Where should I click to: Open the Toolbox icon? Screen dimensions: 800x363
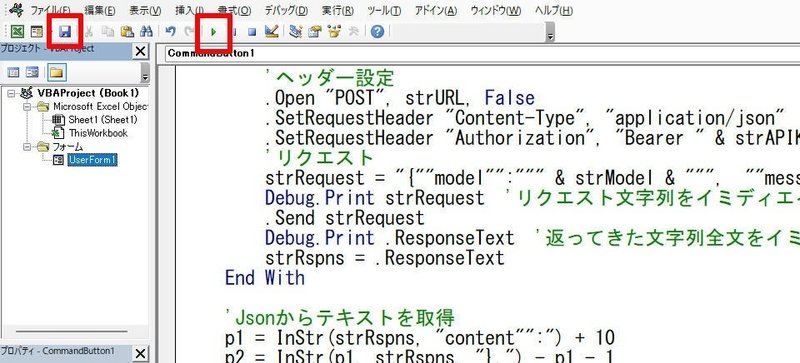353,32
